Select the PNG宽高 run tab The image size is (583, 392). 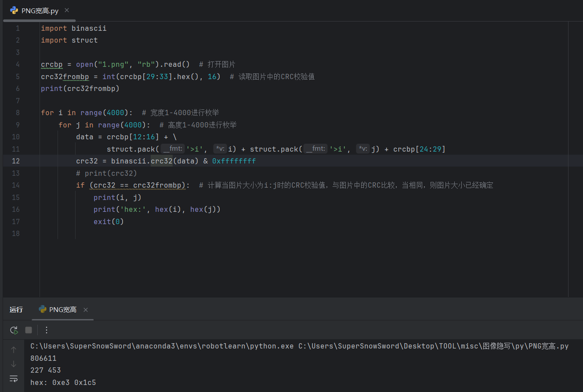tap(62, 310)
